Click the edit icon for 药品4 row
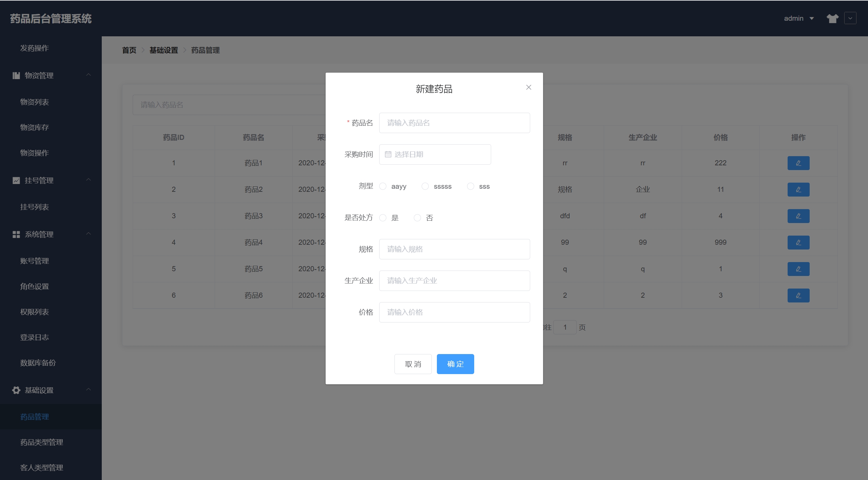This screenshot has height=480, width=868. pos(798,242)
